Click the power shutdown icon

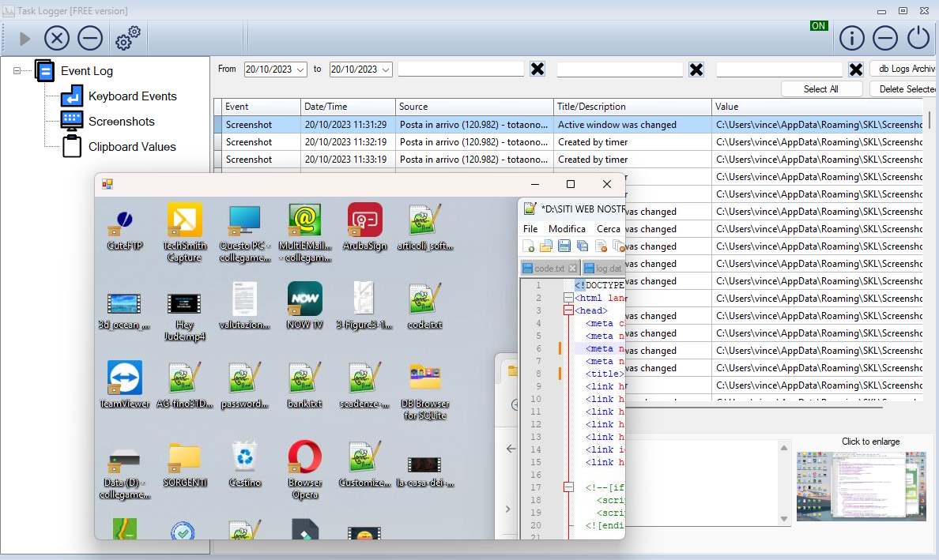[918, 38]
